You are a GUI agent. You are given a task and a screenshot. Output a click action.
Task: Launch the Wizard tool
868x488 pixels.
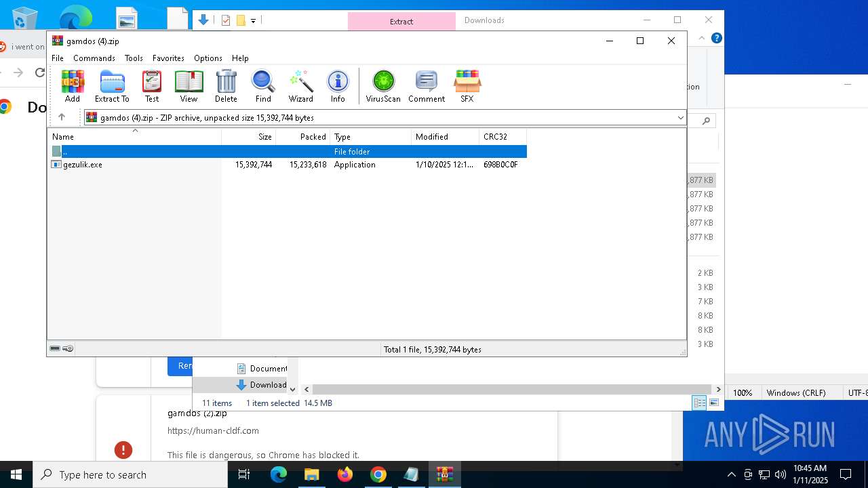coord(300,86)
